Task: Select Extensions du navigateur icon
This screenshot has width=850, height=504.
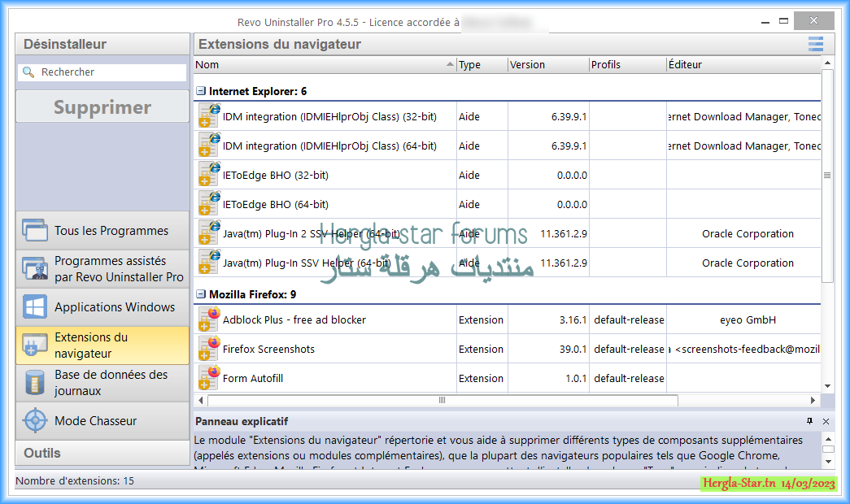Action: pyautogui.click(x=35, y=345)
